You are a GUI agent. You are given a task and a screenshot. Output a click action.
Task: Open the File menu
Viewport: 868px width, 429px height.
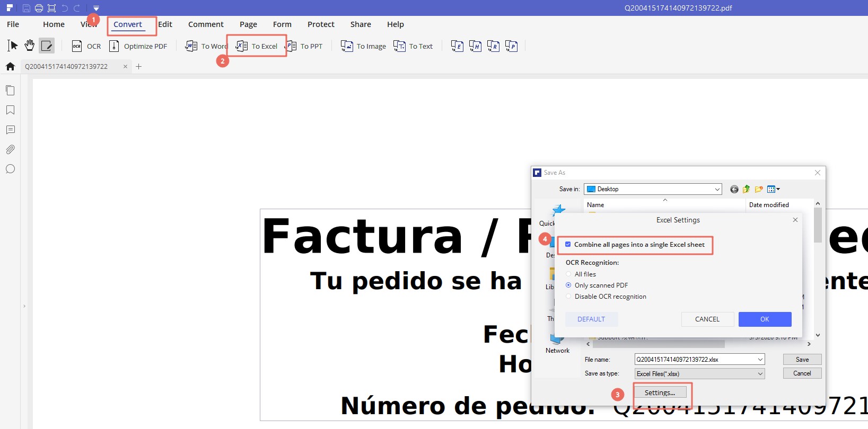click(13, 24)
